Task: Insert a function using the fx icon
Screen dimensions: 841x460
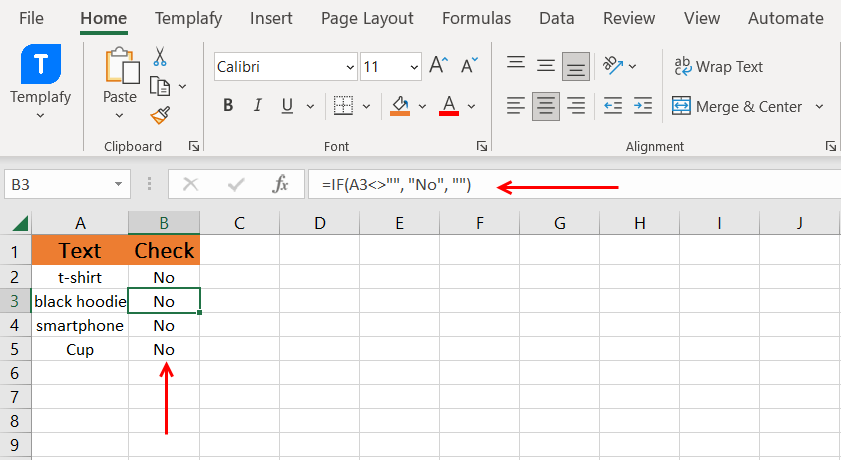Action: (x=280, y=184)
